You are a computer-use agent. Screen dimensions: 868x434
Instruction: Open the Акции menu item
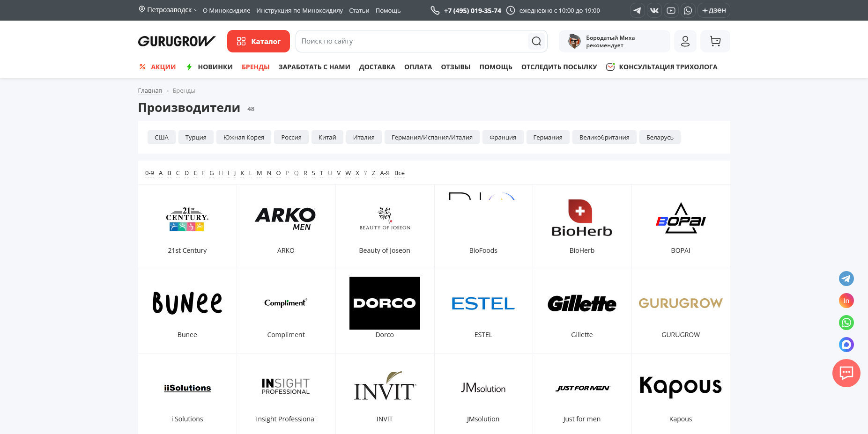point(157,67)
